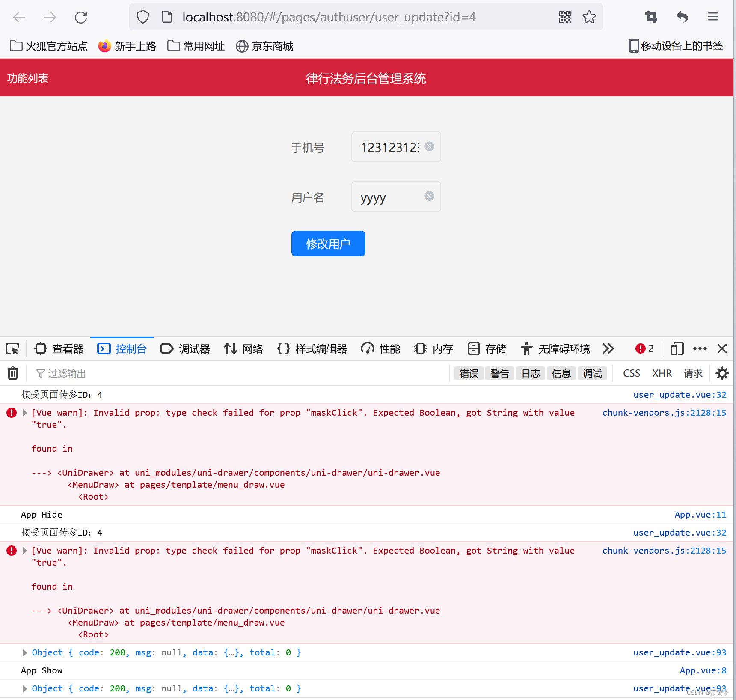Click the undo arrow toolbar icon
The width and height of the screenshot is (736, 700).
682,17
